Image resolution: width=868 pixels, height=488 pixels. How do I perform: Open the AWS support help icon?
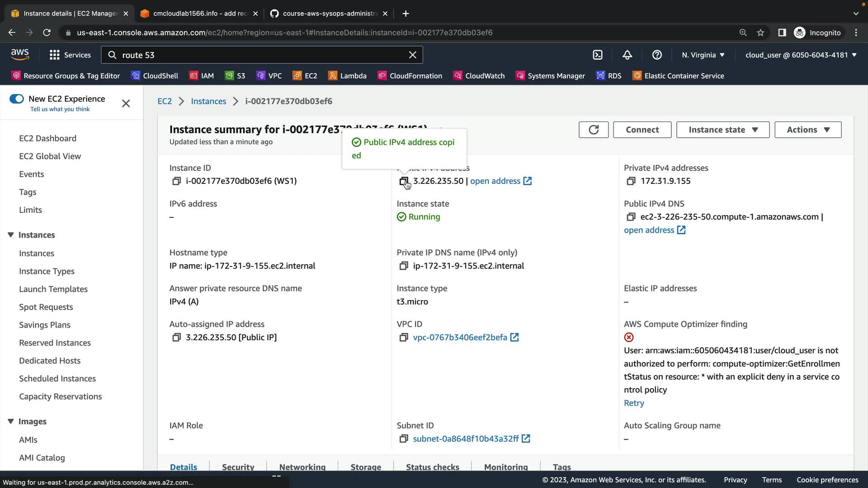tap(657, 55)
